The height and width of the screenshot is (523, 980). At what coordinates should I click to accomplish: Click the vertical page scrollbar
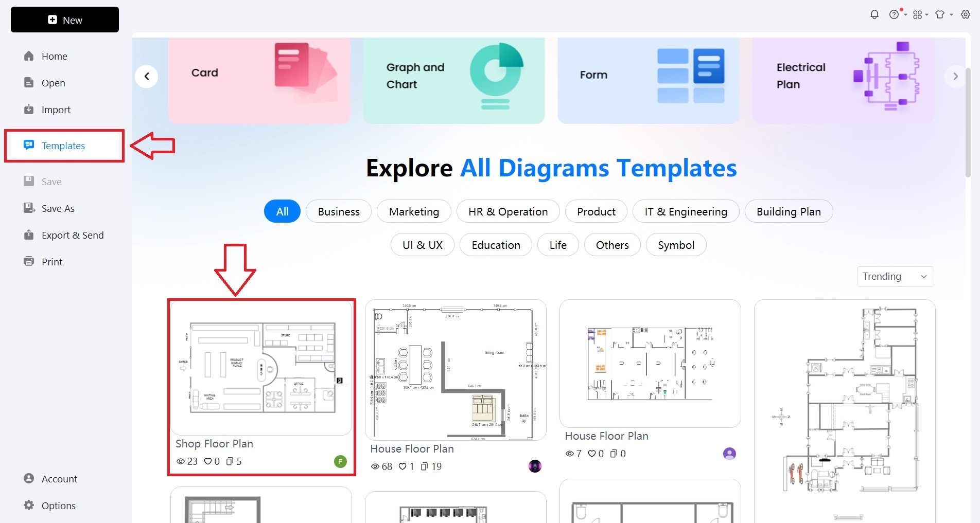(x=968, y=123)
